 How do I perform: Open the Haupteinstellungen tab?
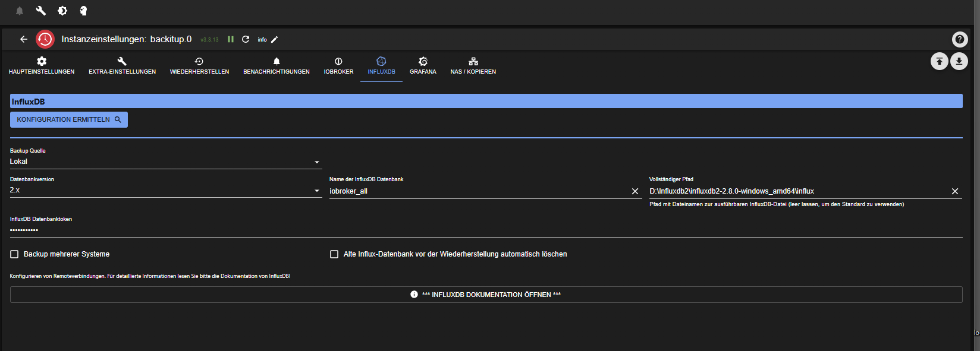pyautogui.click(x=42, y=65)
